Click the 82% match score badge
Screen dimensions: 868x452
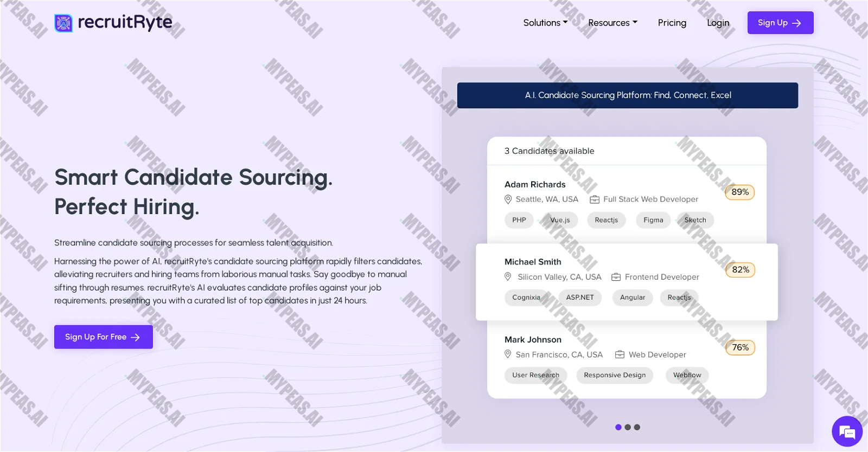click(741, 270)
